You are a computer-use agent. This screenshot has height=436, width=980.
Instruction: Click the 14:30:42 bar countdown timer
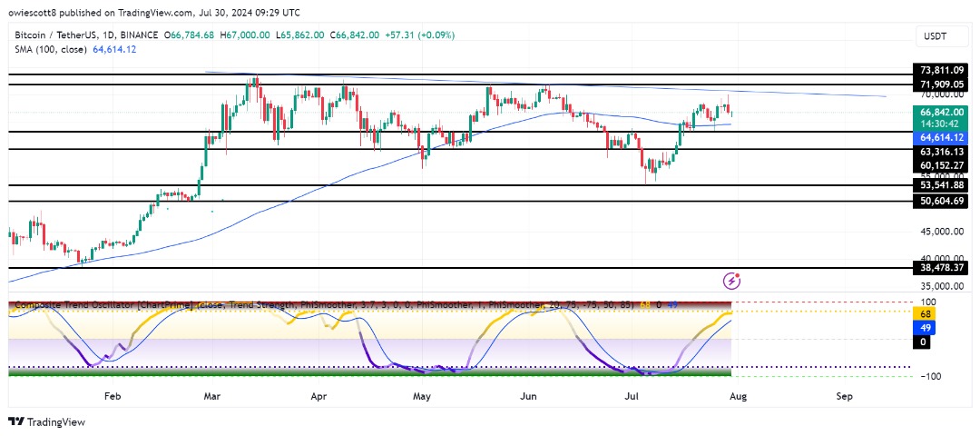(x=941, y=122)
